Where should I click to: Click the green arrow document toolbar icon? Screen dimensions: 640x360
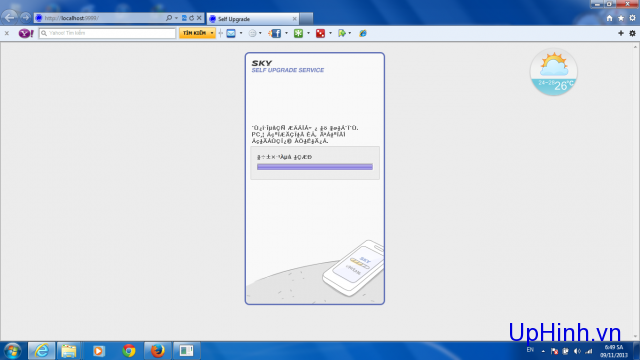[x=342, y=33]
